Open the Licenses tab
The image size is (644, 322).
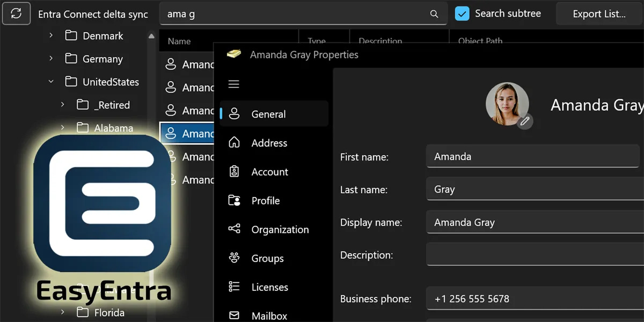pyautogui.click(x=274, y=288)
